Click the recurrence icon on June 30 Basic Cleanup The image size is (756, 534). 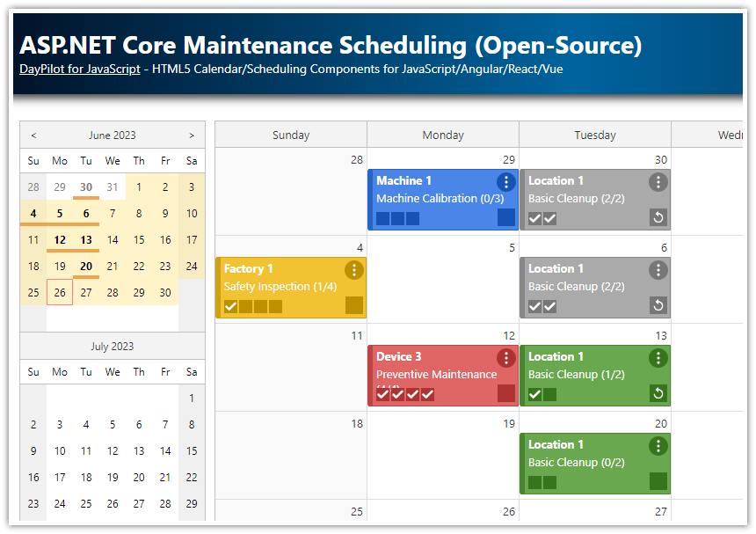pyautogui.click(x=658, y=217)
